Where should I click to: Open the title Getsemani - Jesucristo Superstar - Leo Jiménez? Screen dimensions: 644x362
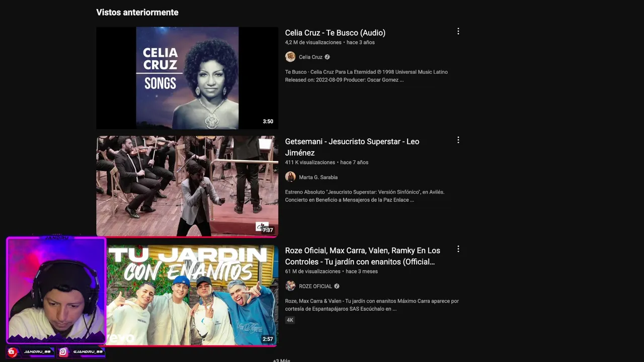point(352,147)
